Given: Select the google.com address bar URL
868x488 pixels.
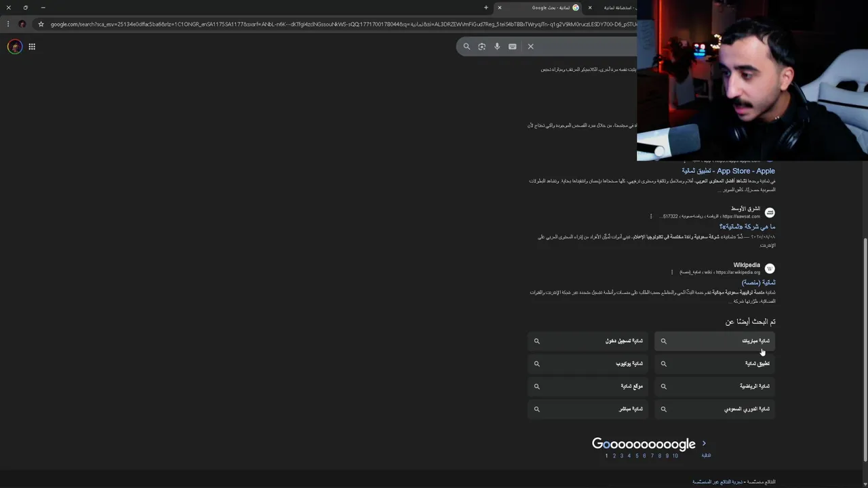Looking at the screenshot, I should [342, 24].
